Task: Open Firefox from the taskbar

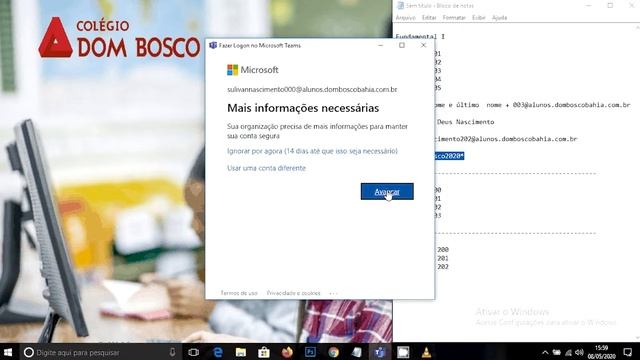Action: [x=287, y=352]
